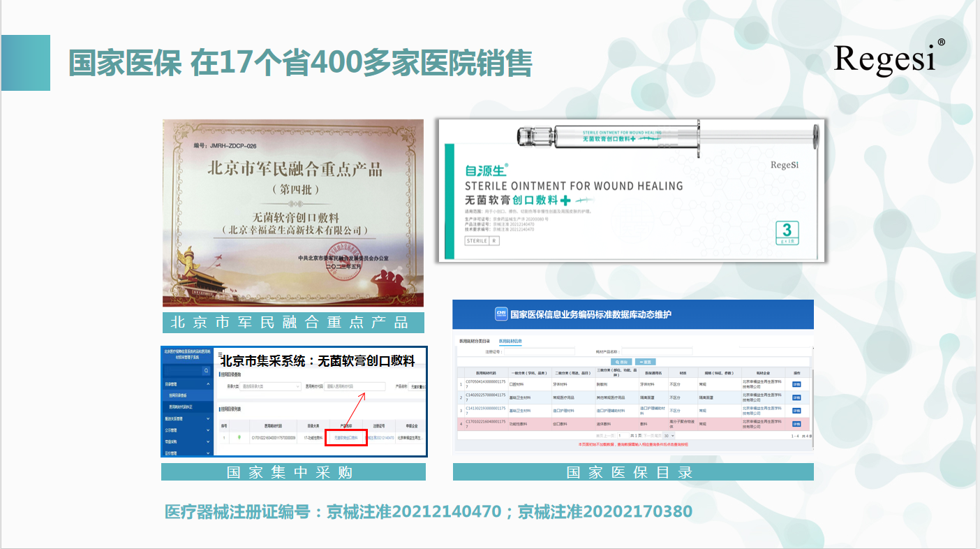Click the code C14020225700004117577 in row 2
Screen dimensions: 980x549
tap(484, 397)
